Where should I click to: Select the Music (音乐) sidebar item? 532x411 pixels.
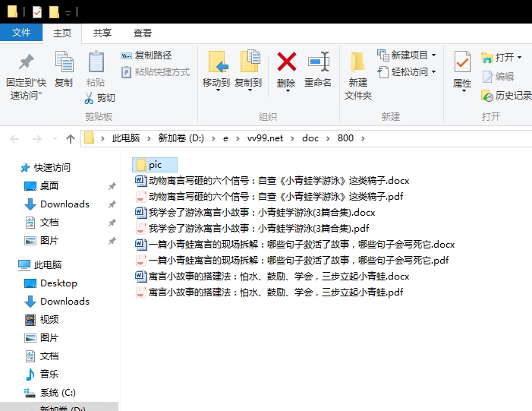click(42, 375)
